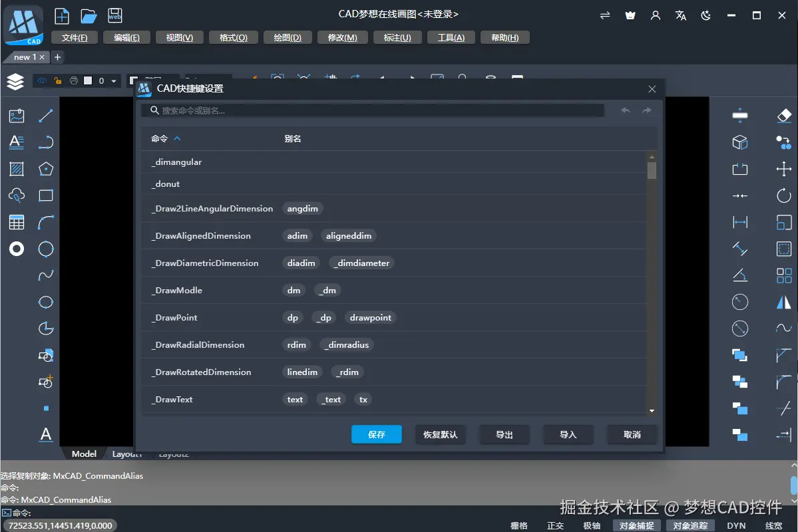
Task: Close the new 1 tab
Action: coord(42,57)
